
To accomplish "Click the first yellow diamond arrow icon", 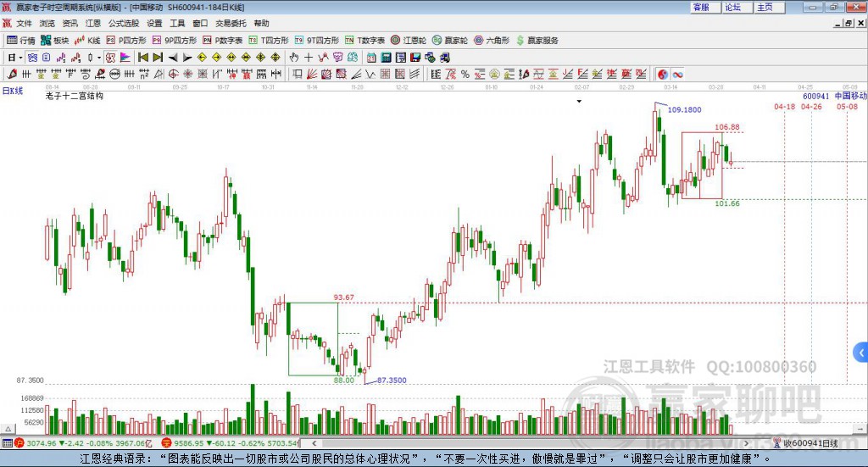I will click(202, 58).
